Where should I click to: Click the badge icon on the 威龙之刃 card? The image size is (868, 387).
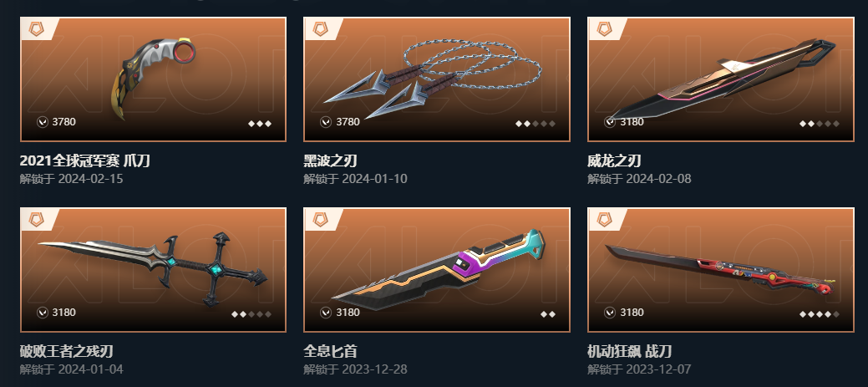click(x=605, y=28)
